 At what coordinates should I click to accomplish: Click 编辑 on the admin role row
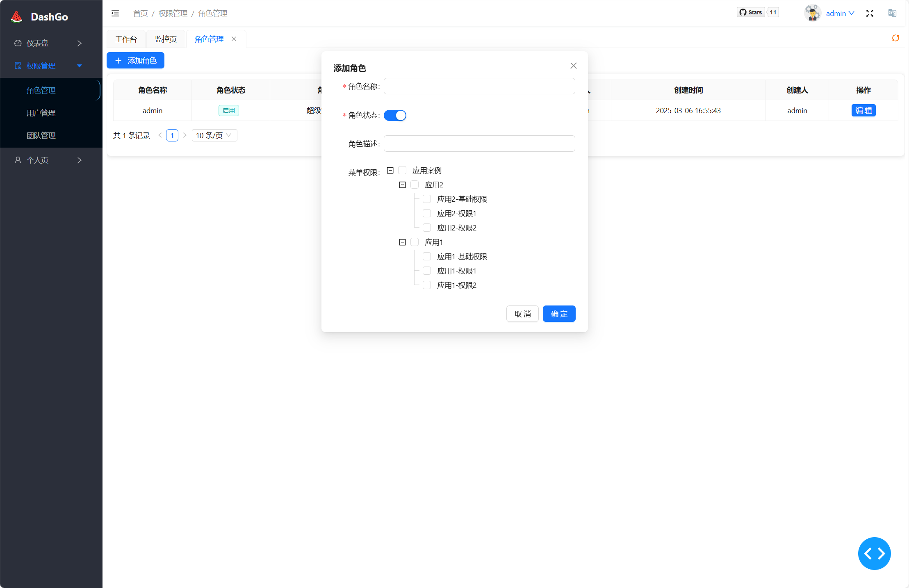tap(863, 110)
